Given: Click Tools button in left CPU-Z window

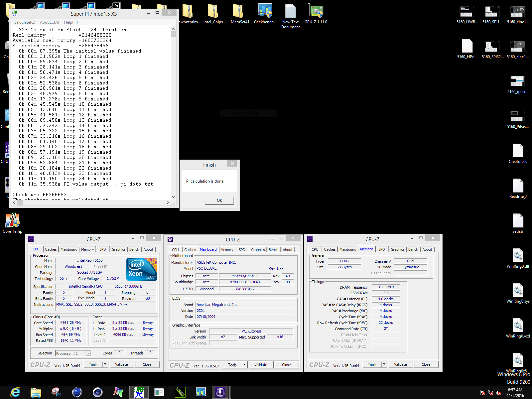Looking at the screenshot, I should point(93,364).
